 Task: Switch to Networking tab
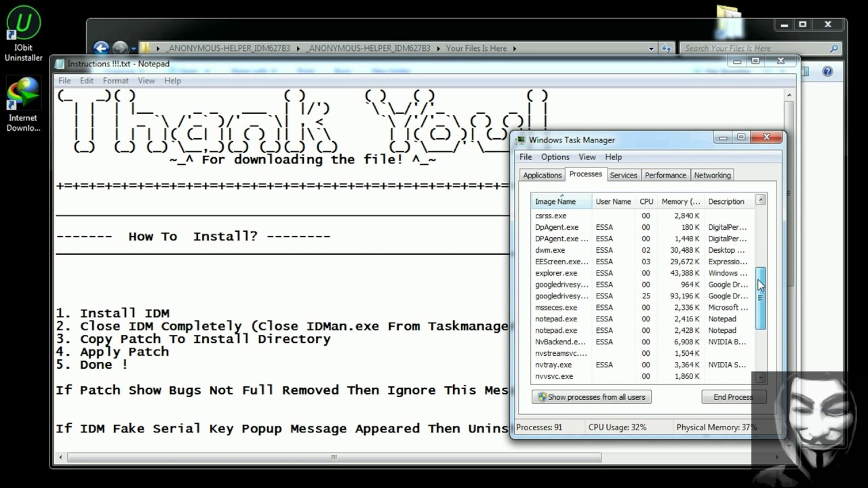click(x=712, y=175)
